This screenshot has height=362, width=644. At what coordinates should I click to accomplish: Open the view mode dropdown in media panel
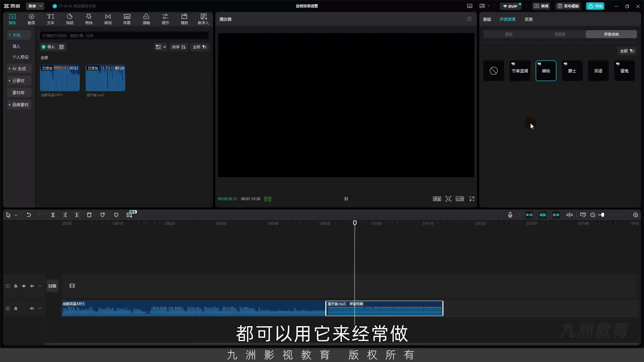click(161, 47)
